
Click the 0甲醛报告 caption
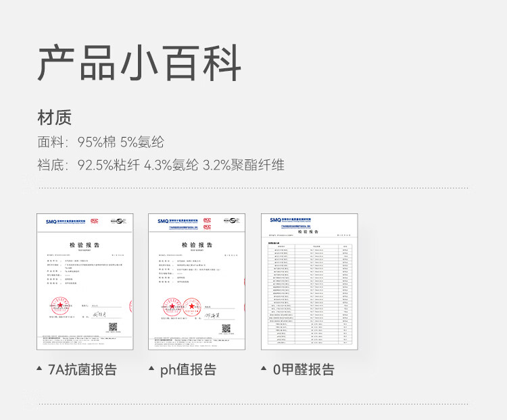(304, 369)
